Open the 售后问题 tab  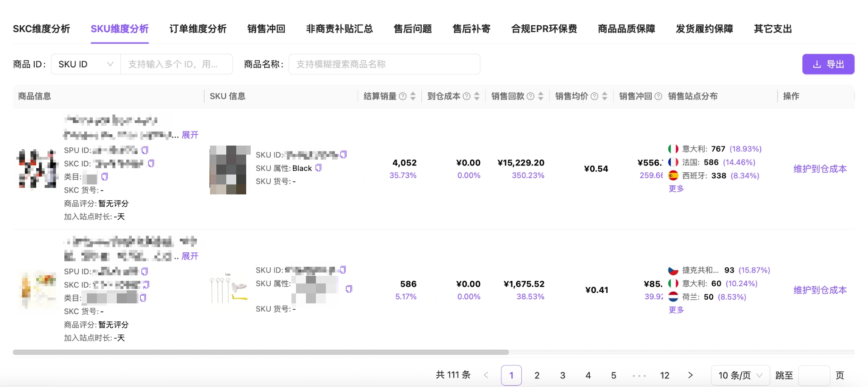(413, 29)
